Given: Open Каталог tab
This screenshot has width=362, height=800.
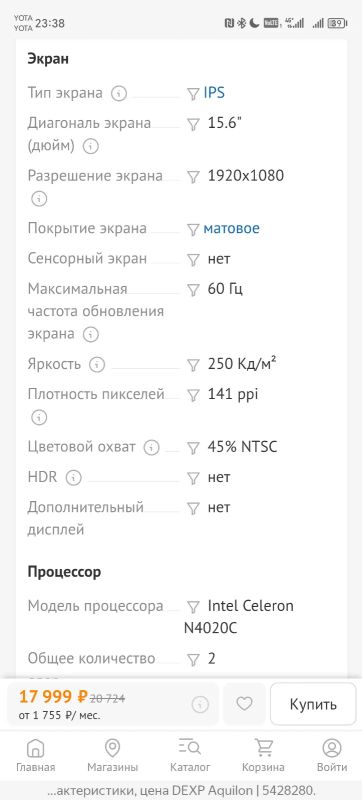Looking at the screenshot, I should click(190, 755).
